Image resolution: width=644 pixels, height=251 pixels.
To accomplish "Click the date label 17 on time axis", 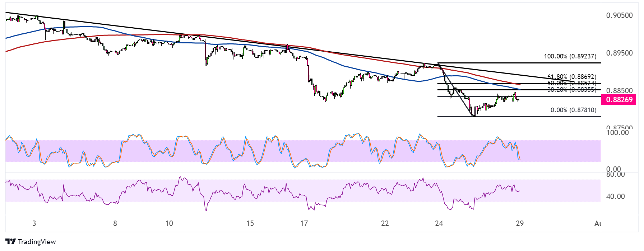I will coord(304,223).
